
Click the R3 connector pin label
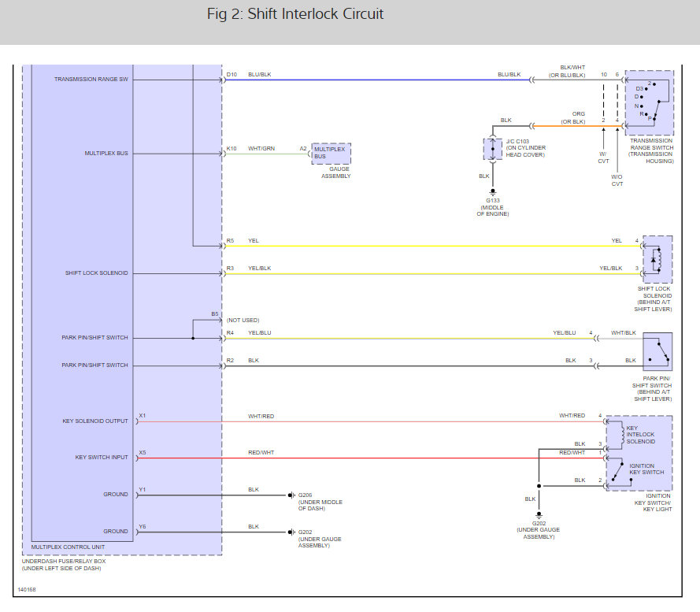230,268
